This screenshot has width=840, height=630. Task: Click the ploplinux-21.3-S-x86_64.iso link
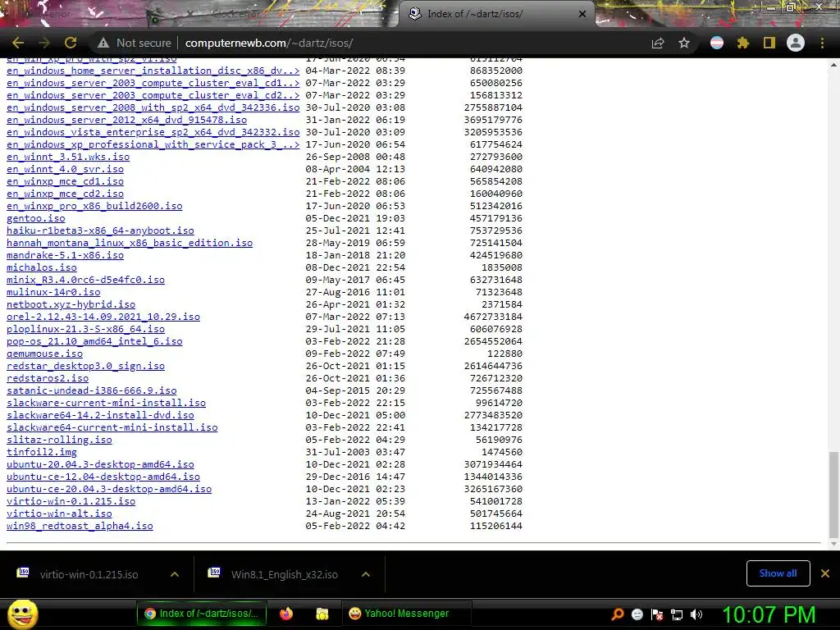pos(85,330)
